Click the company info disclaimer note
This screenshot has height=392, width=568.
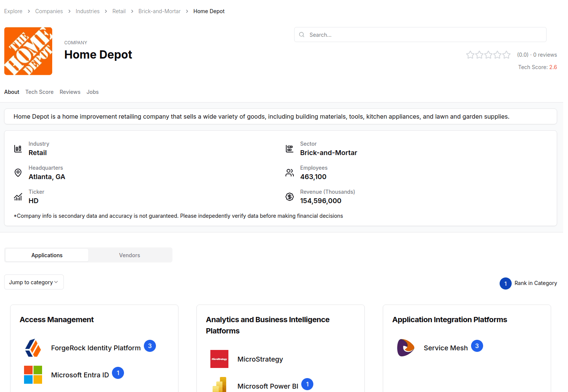tap(178, 216)
